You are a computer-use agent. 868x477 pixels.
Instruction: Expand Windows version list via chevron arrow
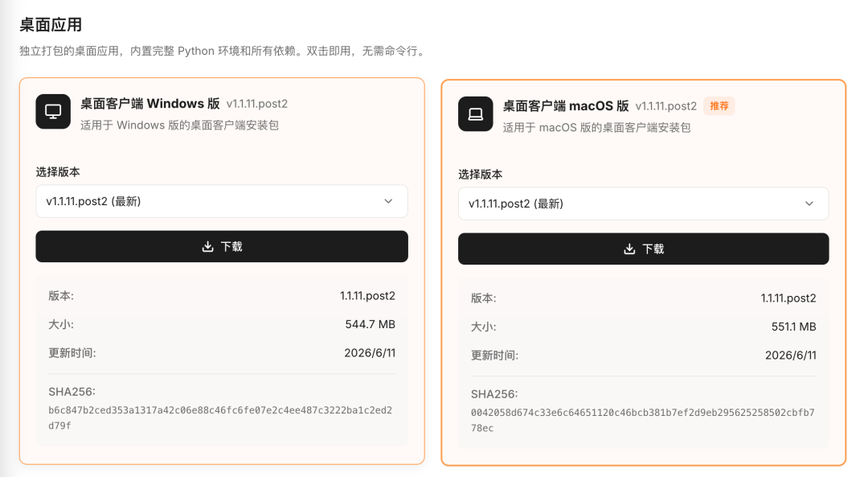coord(389,201)
